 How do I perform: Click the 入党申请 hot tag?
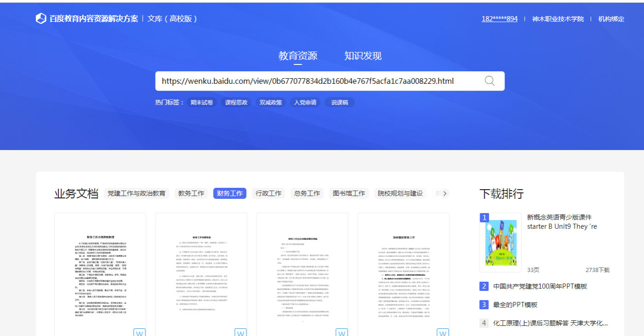(305, 102)
